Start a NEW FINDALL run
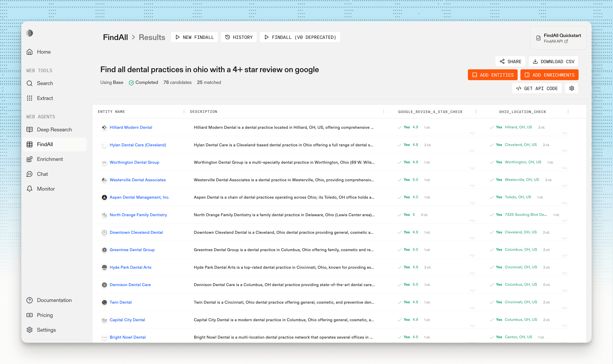The image size is (613, 364). (x=194, y=37)
